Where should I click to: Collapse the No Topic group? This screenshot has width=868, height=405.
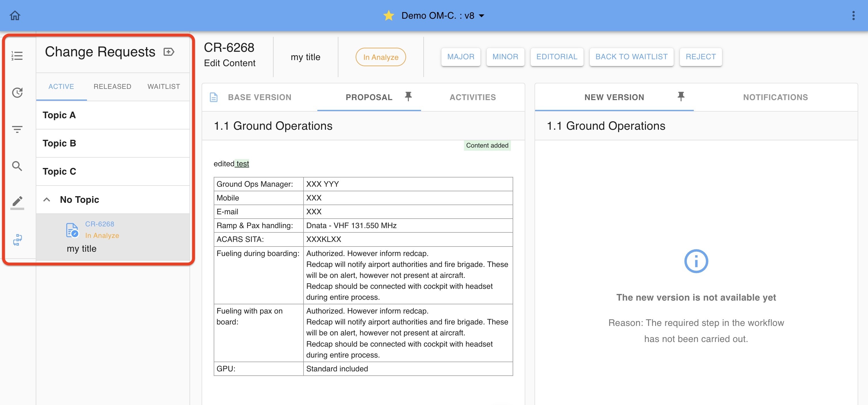(47, 200)
